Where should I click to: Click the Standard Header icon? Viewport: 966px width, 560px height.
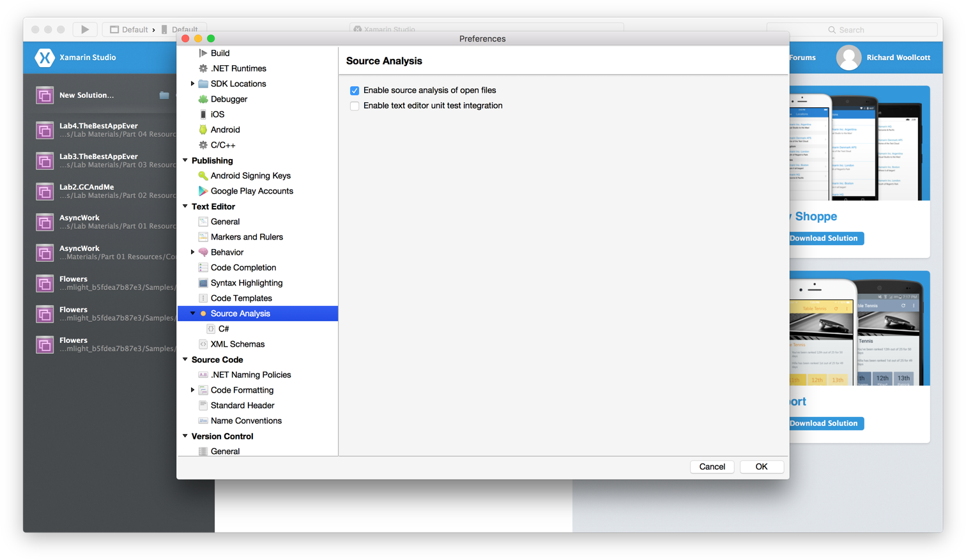coord(203,405)
